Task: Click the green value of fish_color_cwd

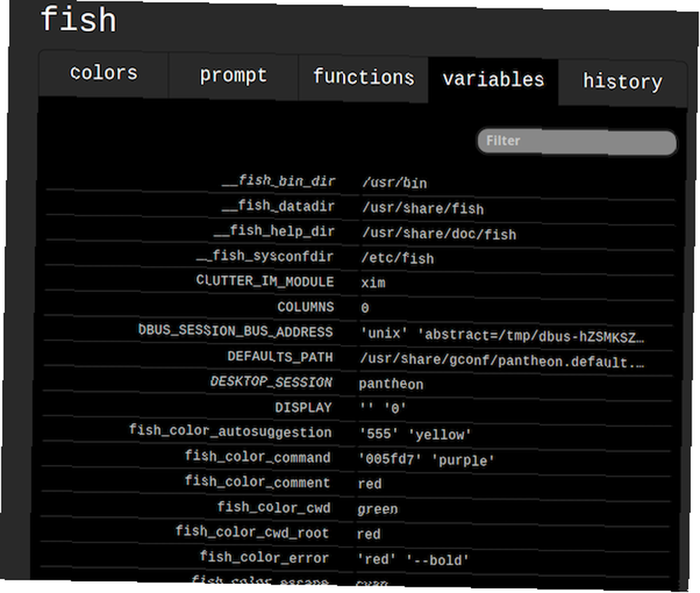Action: (x=377, y=509)
